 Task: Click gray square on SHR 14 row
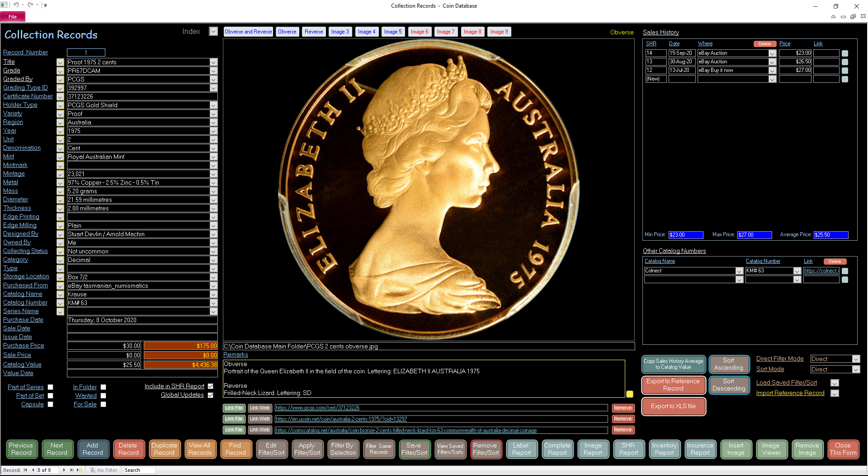click(845, 53)
